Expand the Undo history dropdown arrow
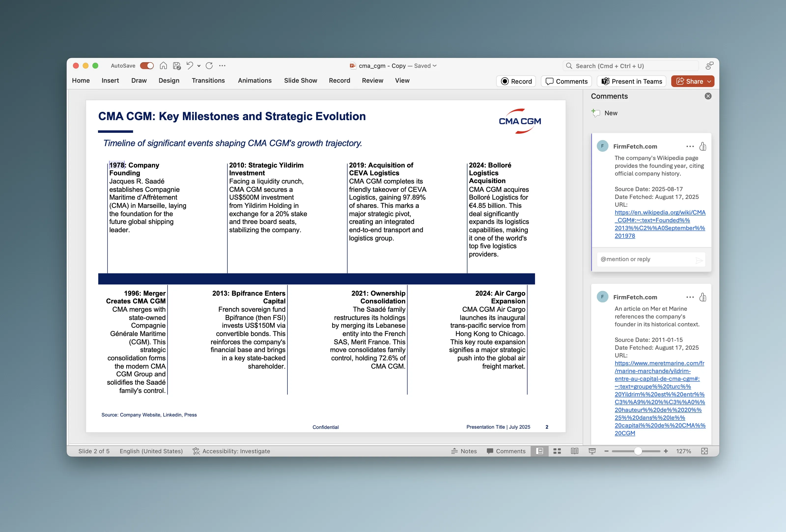The width and height of the screenshot is (786, 532). (x=199, y=66)
